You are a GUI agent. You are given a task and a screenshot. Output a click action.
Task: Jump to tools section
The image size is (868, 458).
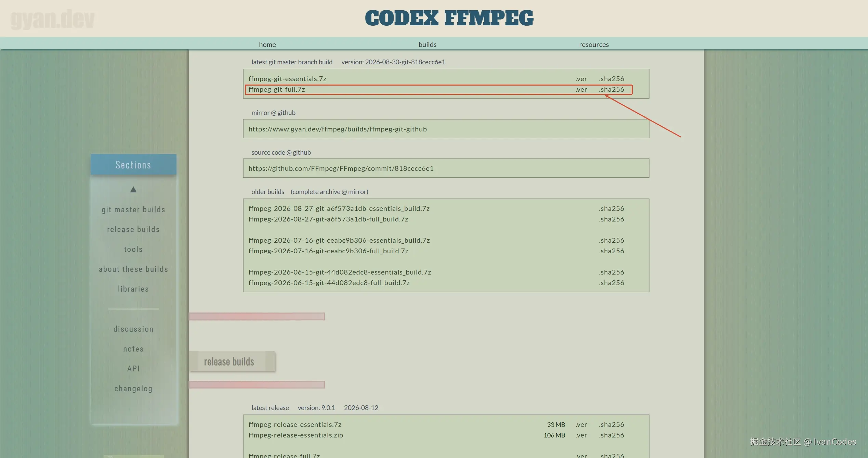(x=133, y=249)
